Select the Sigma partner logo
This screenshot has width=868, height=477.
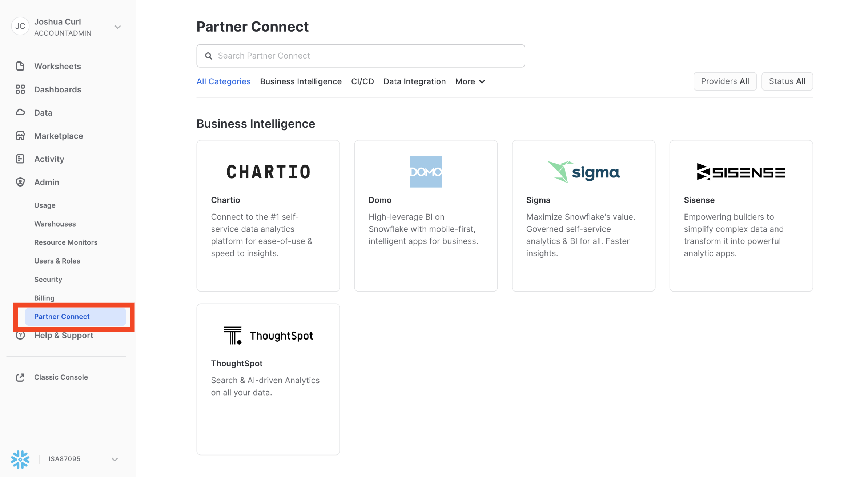coord(583,172)
